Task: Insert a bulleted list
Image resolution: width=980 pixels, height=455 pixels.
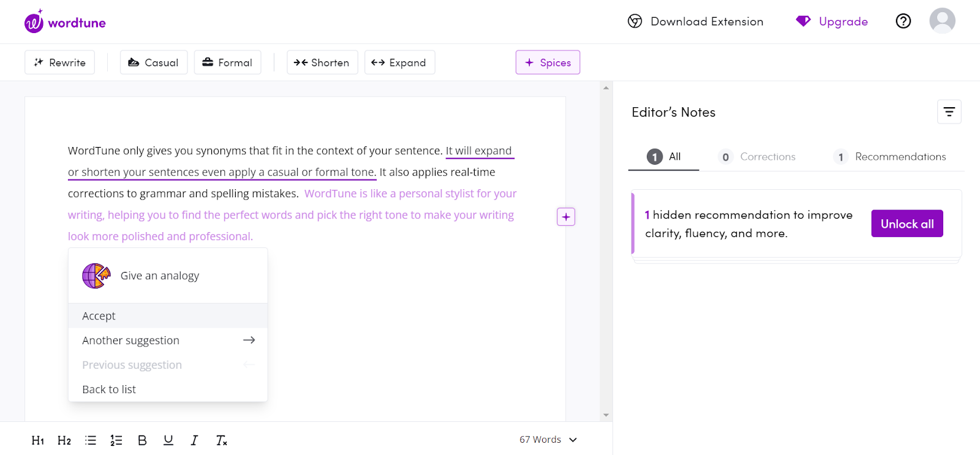Action: (91, 440)
